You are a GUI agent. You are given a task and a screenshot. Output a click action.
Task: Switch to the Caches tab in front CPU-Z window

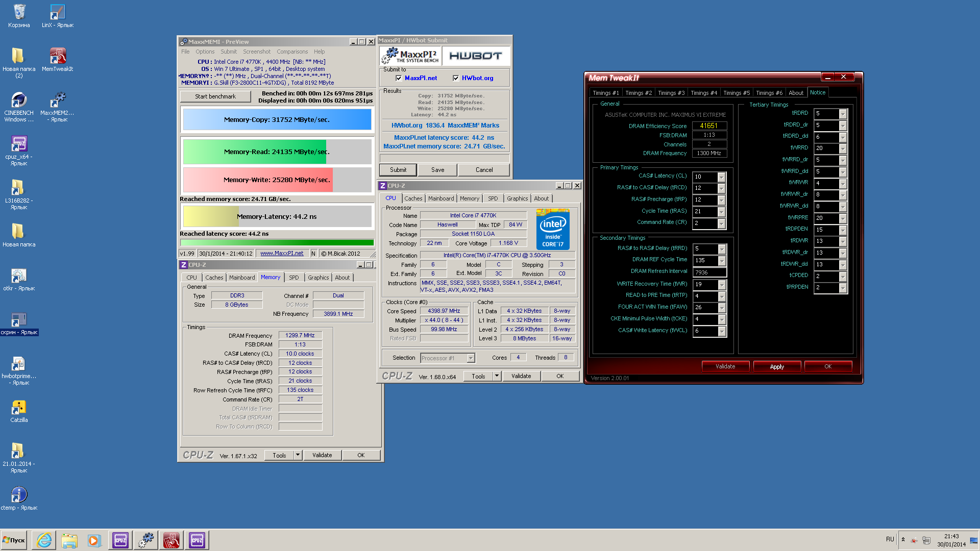413,198
